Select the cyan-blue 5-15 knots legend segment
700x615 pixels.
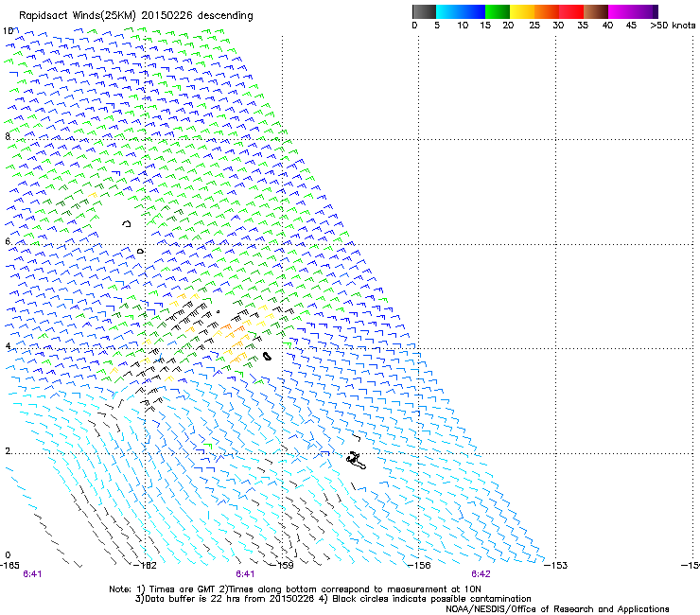coord(461,11)
